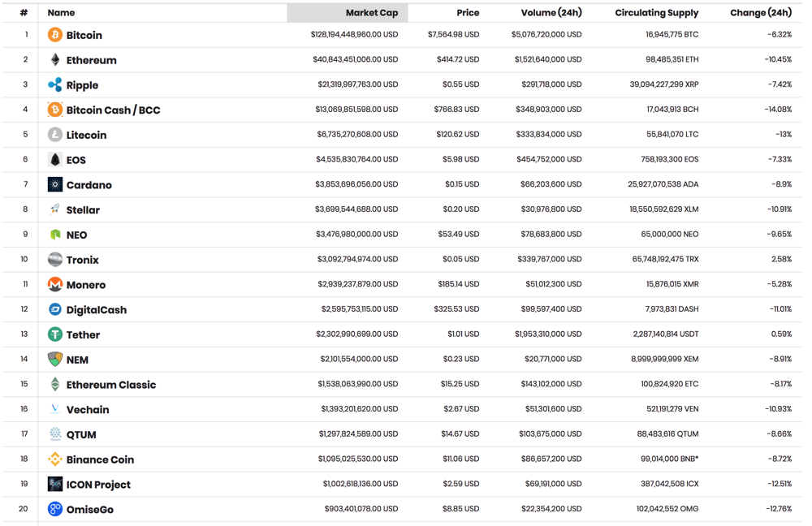Select Litecoin volume $333,834,000 USD

(x=548, y=134)
